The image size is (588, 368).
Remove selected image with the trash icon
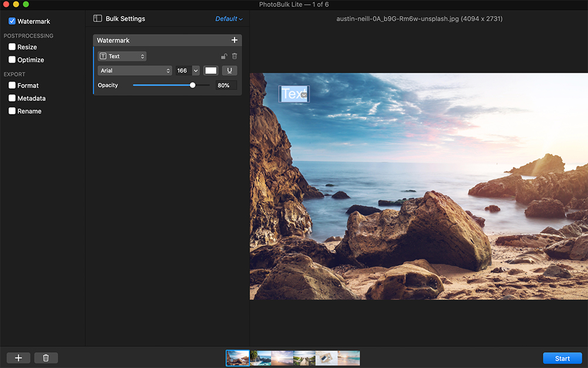[x=46, y=357]
